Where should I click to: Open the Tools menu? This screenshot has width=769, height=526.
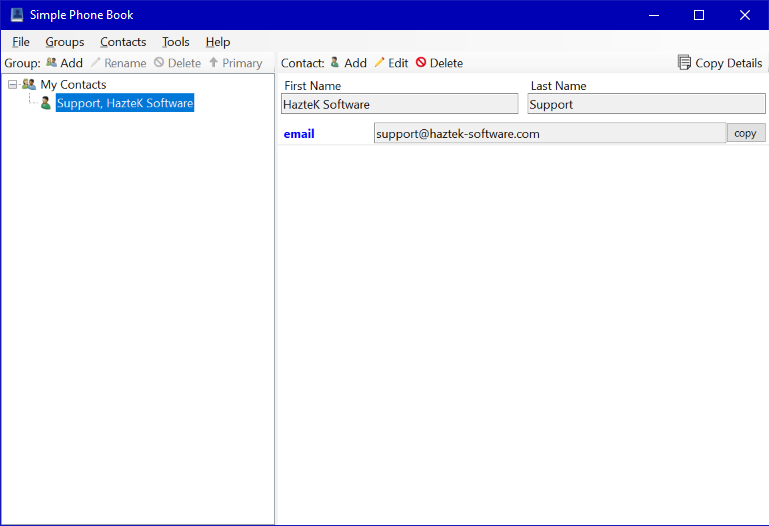pyautogui.click(x=176, y=42)
